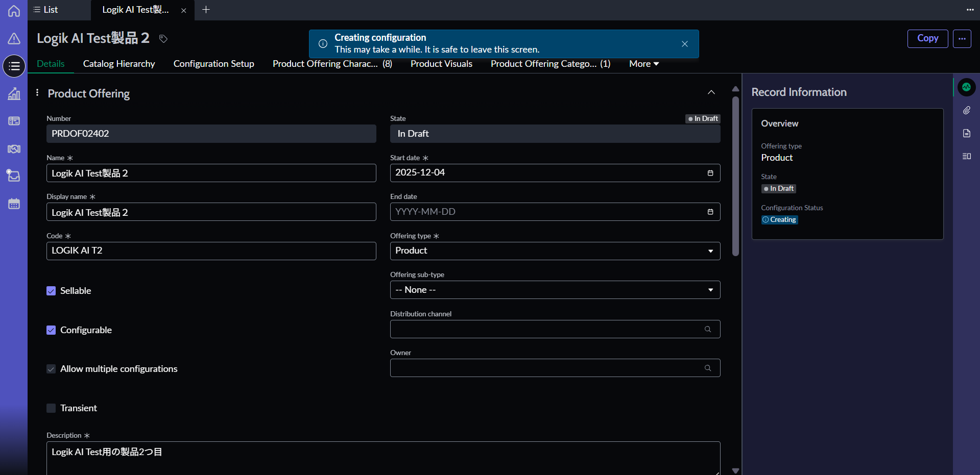Open the bar chart analytics icon
The image size is (980, 475).
click(x=14, y=94)
